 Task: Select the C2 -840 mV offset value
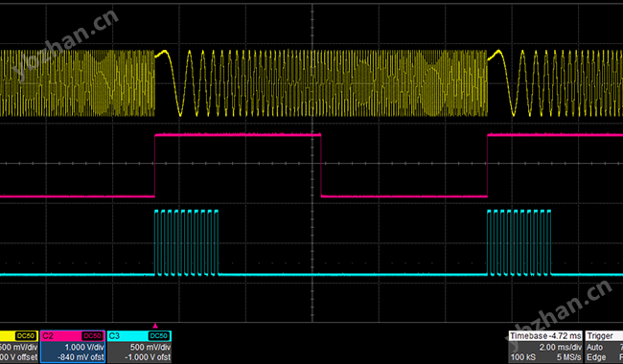[81, 357]
